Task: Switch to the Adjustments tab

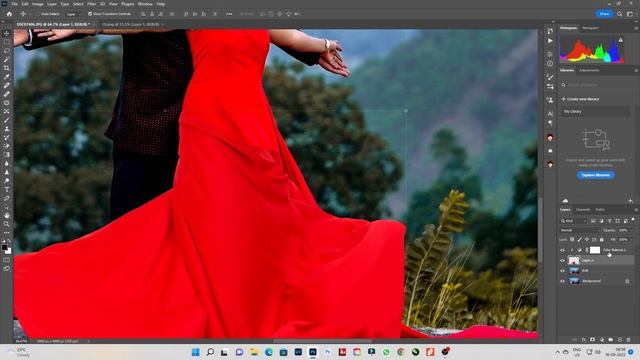Action: click(589, 70)
